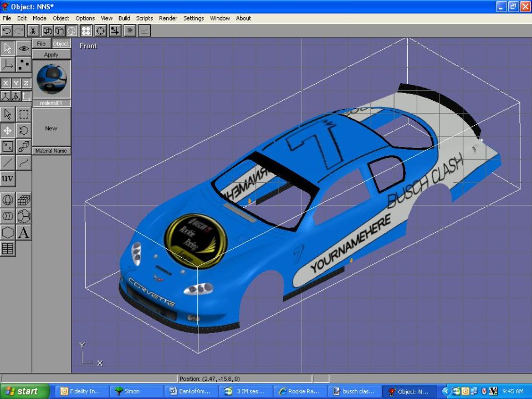This screenshot has height=399, width=532.
Task: Choose the curved spline tool
Action: (23, 162)
